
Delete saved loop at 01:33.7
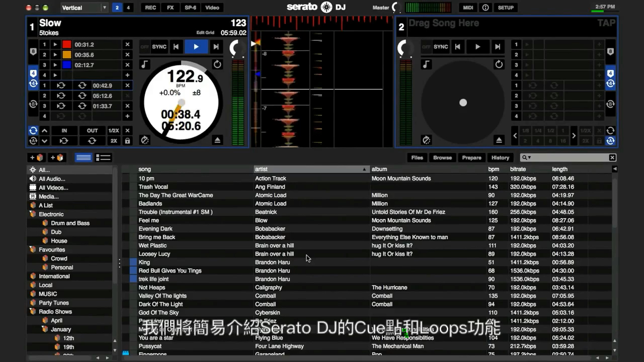tap(127, 106)
